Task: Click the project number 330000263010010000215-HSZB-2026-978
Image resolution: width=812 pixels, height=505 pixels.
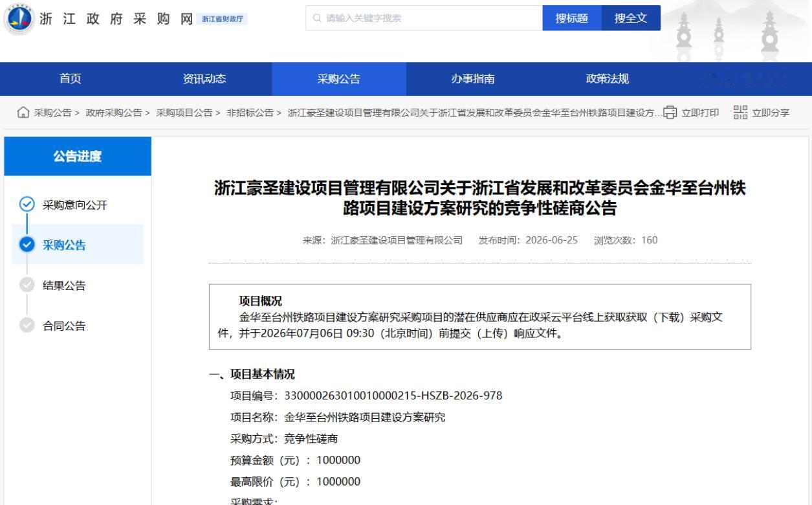Action: click(393, 396)
